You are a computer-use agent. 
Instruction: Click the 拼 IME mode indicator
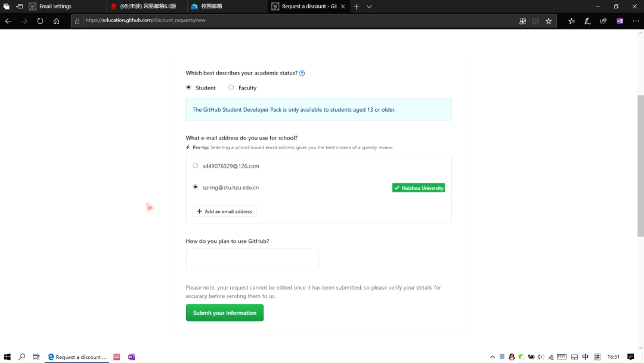click(597, 357)
